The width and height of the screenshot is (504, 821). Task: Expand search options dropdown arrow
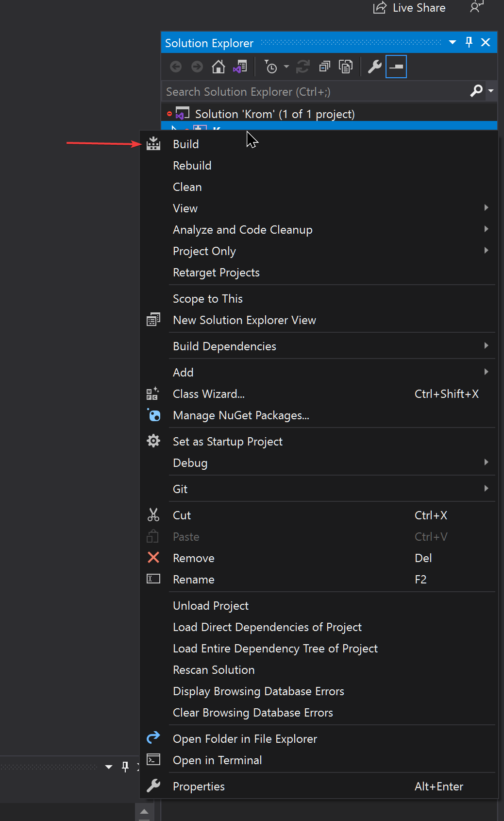click(x=491, y=91)
